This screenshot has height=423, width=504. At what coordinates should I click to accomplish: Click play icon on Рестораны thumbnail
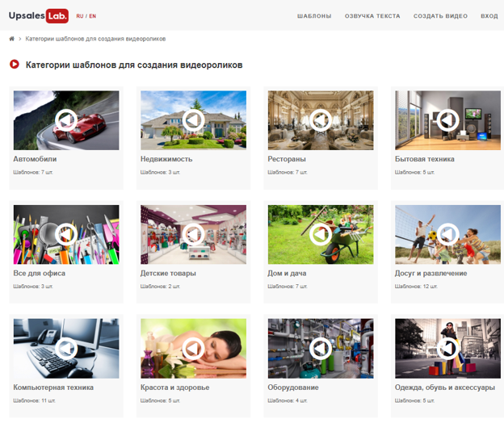click(321, 120)
